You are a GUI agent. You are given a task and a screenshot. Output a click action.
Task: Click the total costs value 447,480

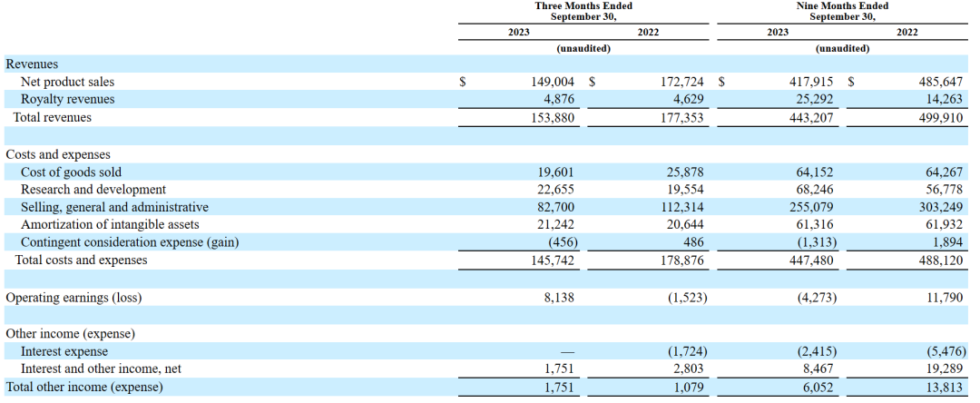tap(812, 260)
